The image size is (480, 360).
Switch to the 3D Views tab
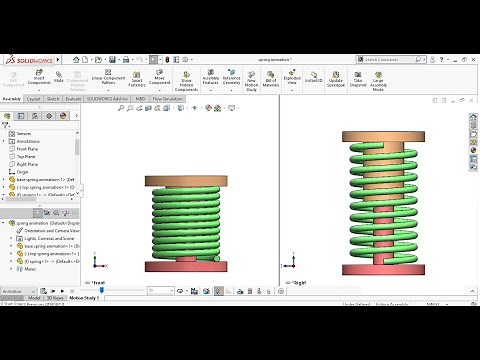(55, 298)
